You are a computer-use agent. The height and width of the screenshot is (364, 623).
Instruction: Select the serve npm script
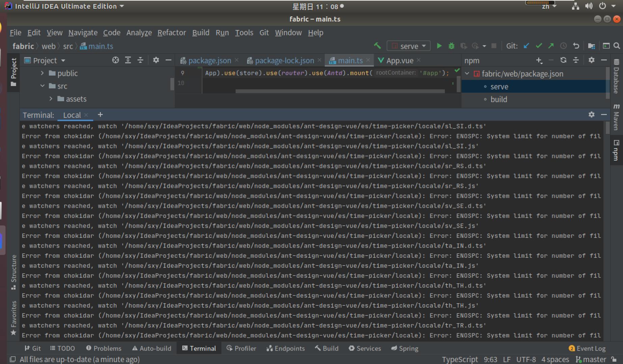pyautogui.click(x=535, y=87)
